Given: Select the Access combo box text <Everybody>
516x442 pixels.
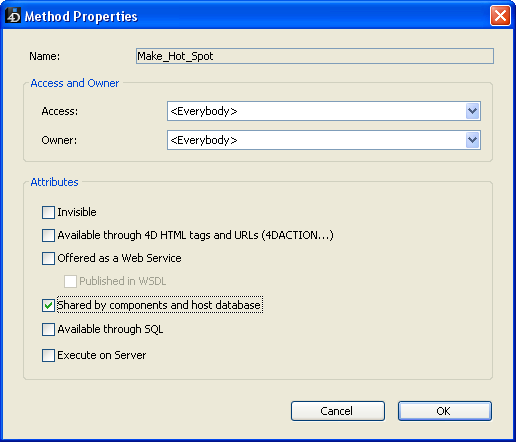Looking at the screenshot, I should (x=204, y=111).
